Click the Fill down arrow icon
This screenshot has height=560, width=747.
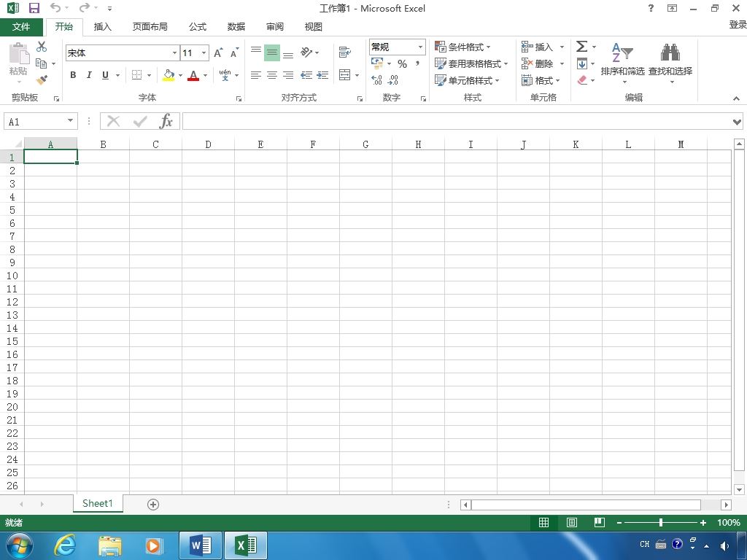581,63
